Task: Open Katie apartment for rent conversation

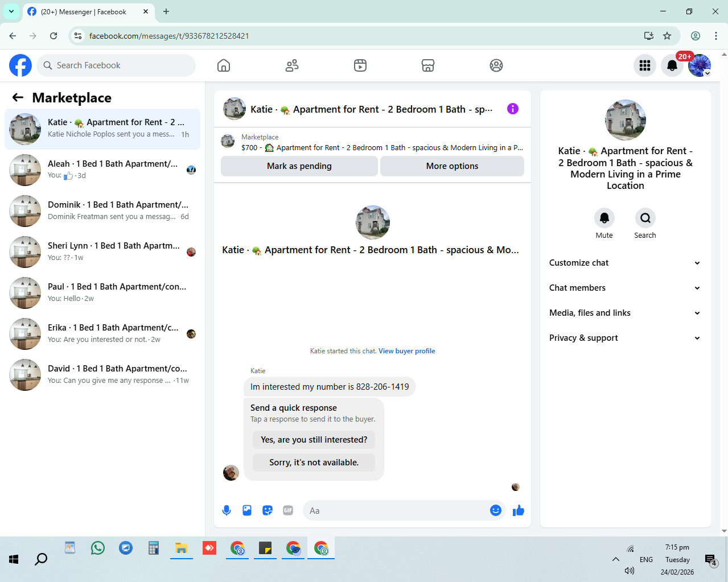Action: 102,129
